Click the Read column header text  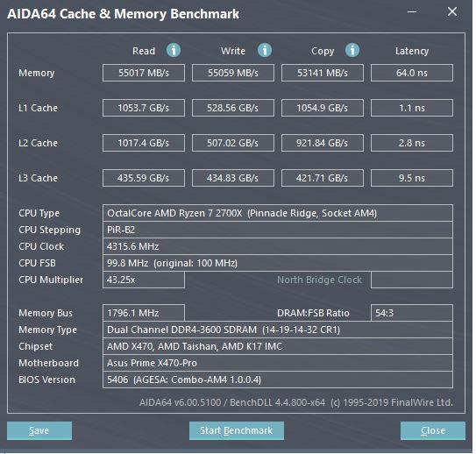(144, 51)
